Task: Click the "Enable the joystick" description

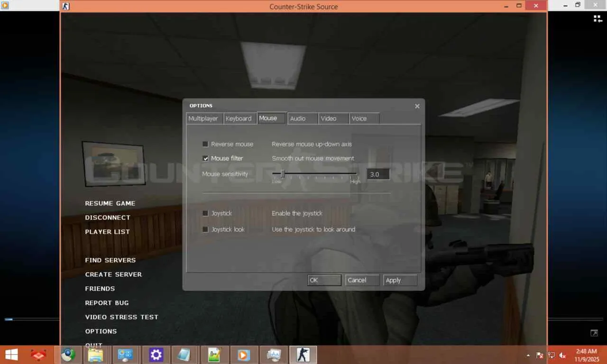Action: point(297,213)
